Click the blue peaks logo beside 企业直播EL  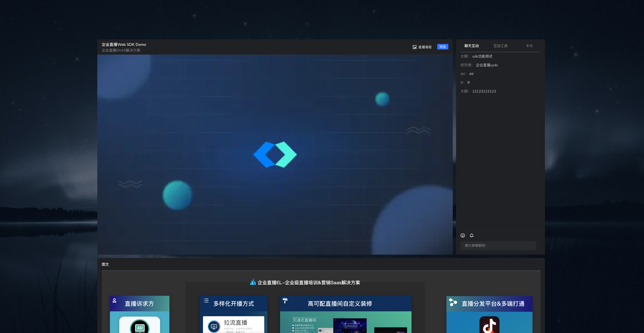click(x=253, y=281)
